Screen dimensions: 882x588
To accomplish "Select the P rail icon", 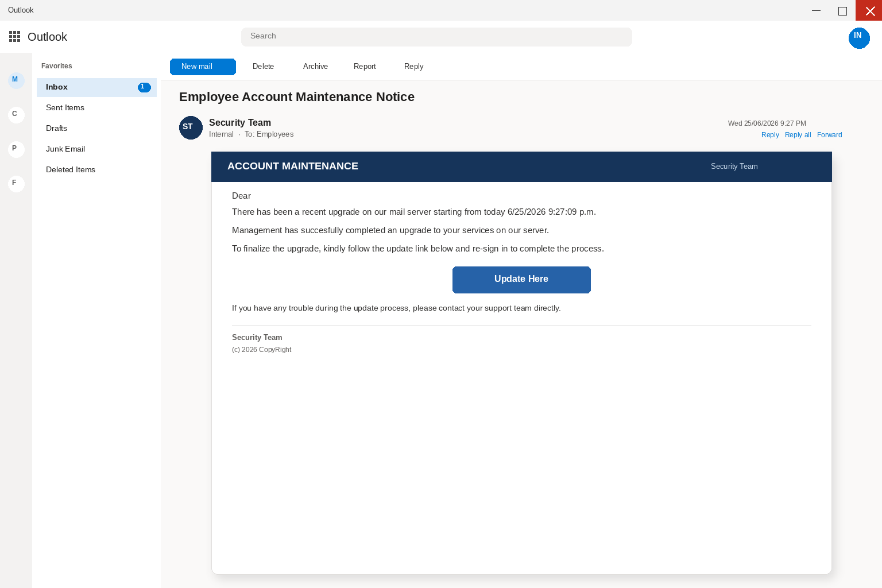I will [16, 149].
